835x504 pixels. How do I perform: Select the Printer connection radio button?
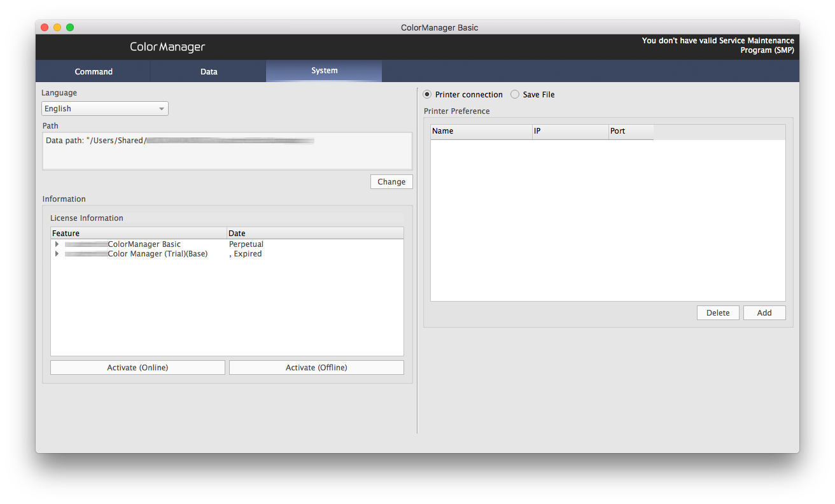pos(428,95)
